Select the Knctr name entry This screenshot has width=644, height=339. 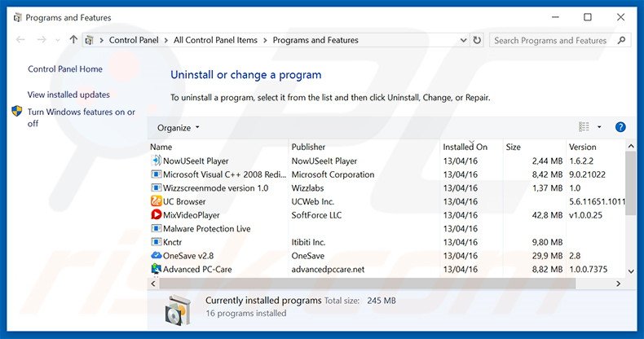click(172, 242)
